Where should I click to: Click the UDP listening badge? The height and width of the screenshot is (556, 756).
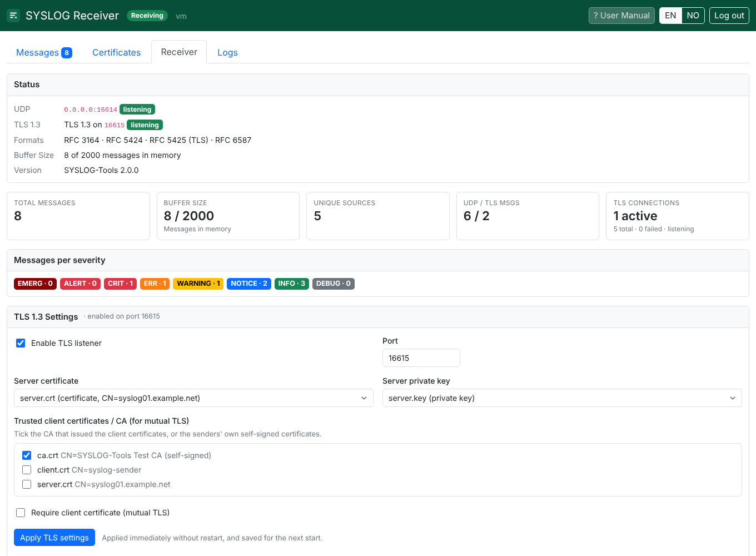(x=137, y=110)
